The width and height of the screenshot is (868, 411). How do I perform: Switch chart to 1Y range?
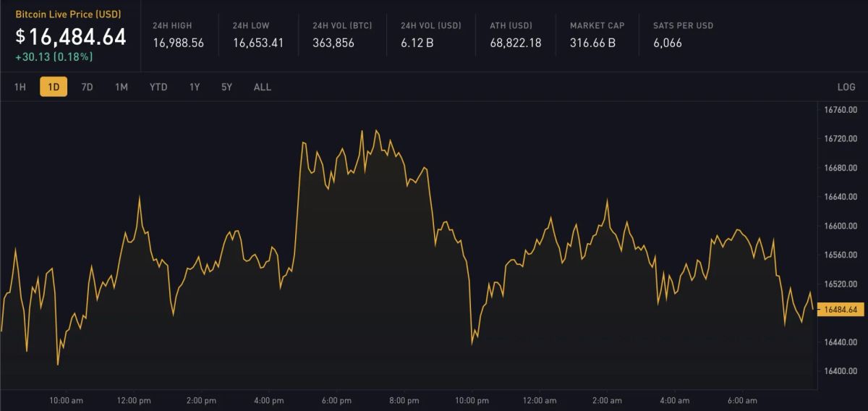click(x=195, y=87)
